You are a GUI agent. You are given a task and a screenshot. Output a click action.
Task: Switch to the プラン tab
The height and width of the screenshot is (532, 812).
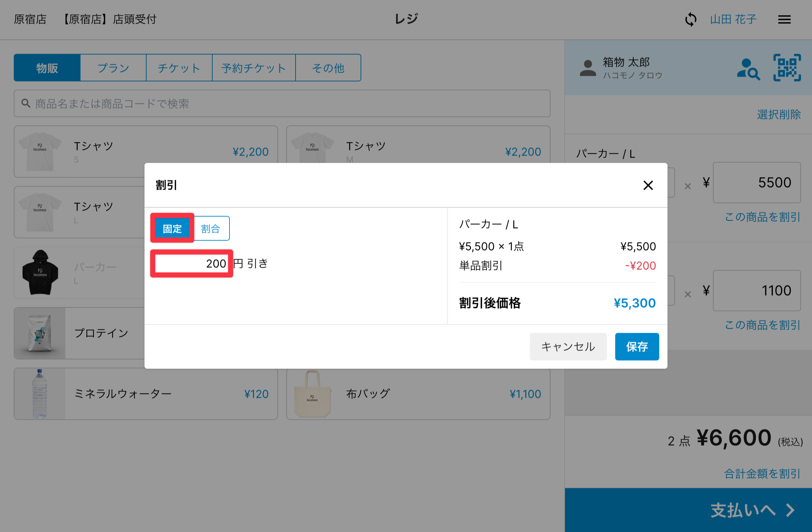113,68
